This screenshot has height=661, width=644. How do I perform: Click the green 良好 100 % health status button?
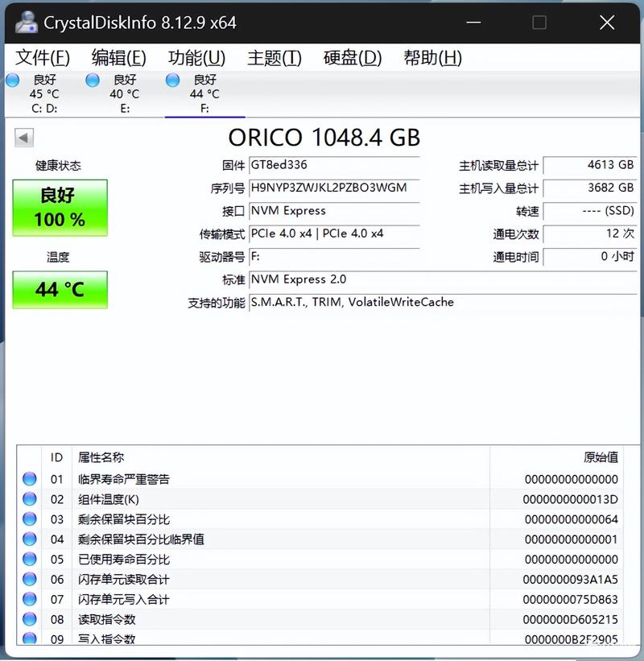click(x=60, y=208)
